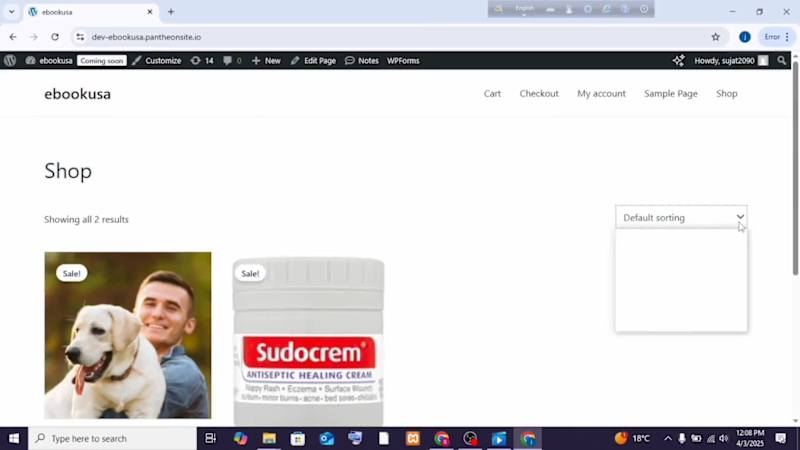800x450 pixels.
Task: Click the dog and man product image
Action: click(128, 335)
